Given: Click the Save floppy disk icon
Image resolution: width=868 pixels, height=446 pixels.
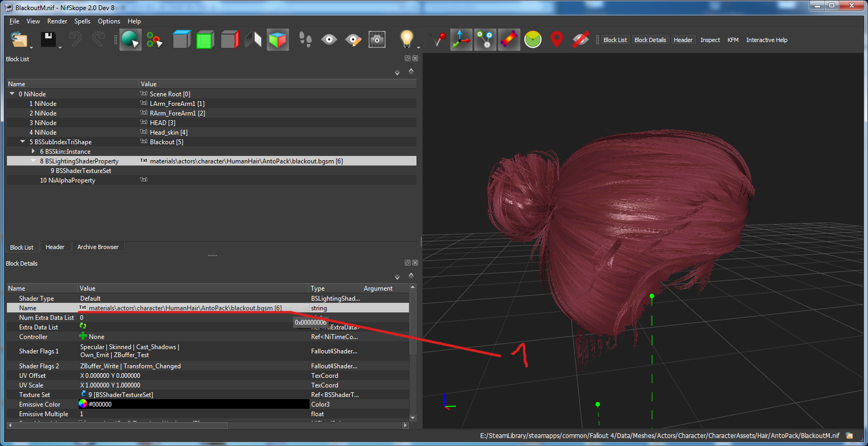Looking at the screenshot, I should (48, 40).
